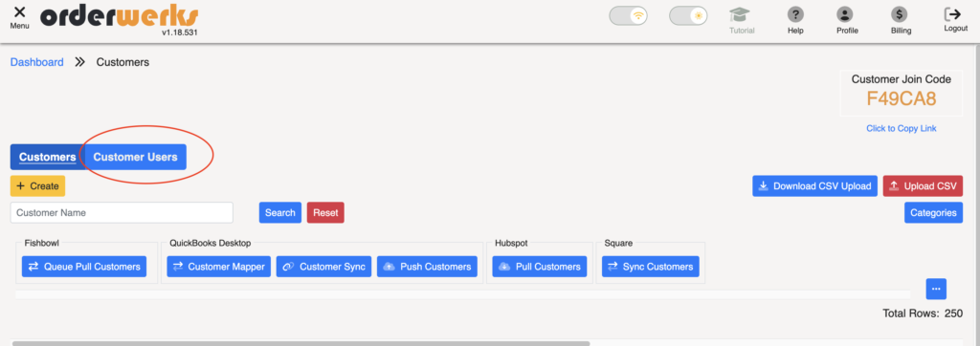Click Download CSV Upload button
The width and height of the screenshot is (980, 346).
point(815,186)
